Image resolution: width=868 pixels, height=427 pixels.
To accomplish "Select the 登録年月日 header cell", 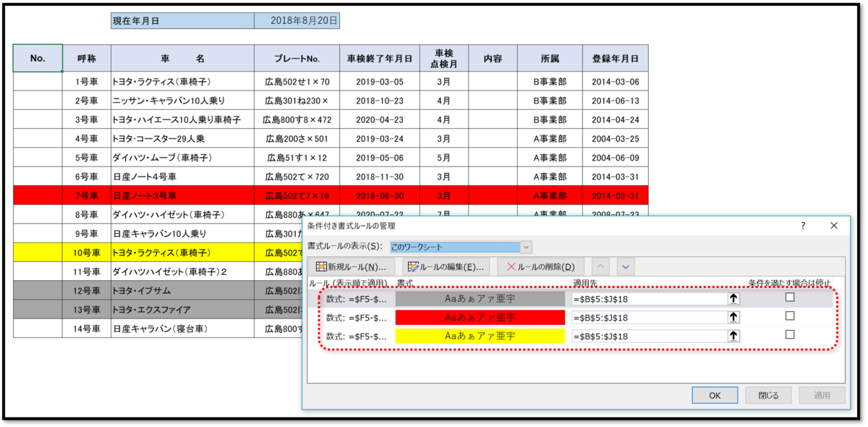I will point(616,59).
